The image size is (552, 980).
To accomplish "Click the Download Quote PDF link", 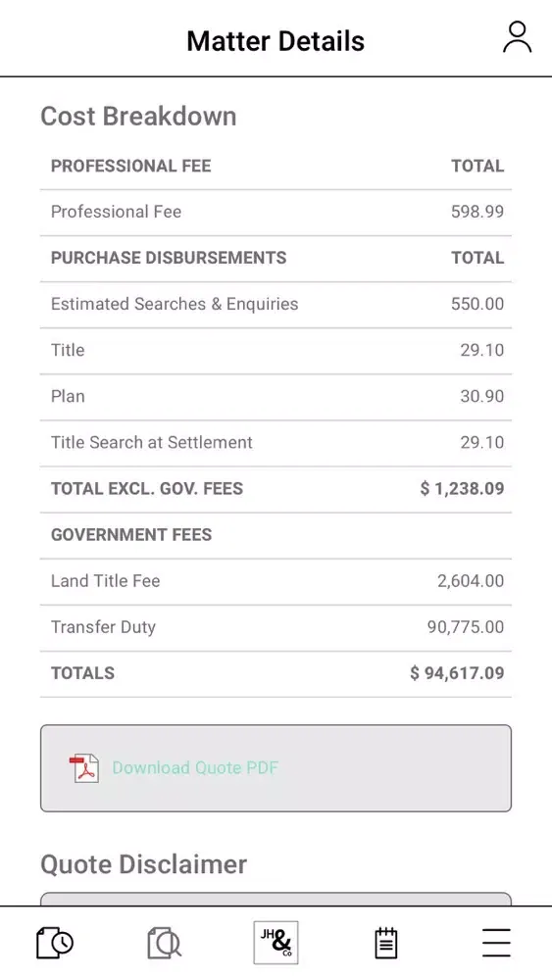I will click(x=195, y=768).
